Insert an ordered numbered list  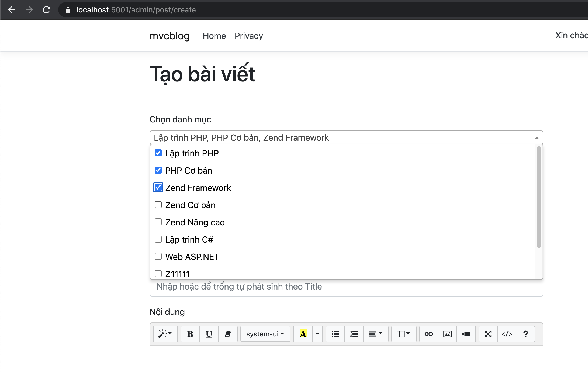tap(354, 334)
